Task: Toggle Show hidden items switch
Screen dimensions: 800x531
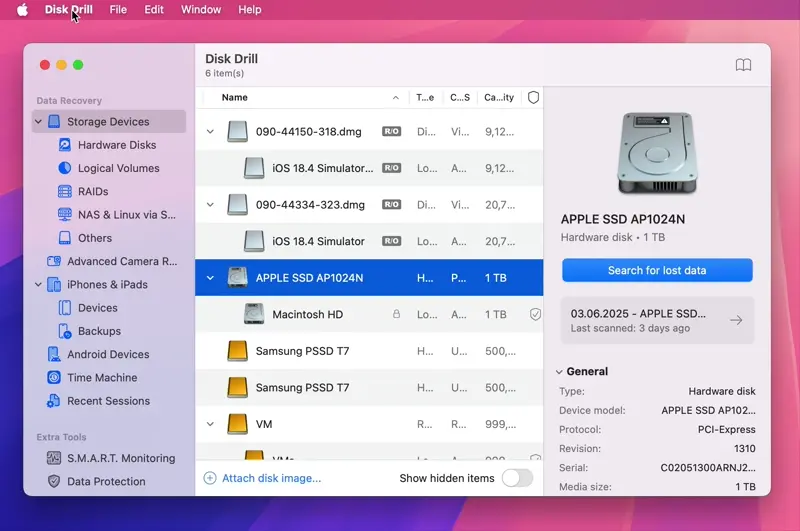Action: click(x=517, y=478)
